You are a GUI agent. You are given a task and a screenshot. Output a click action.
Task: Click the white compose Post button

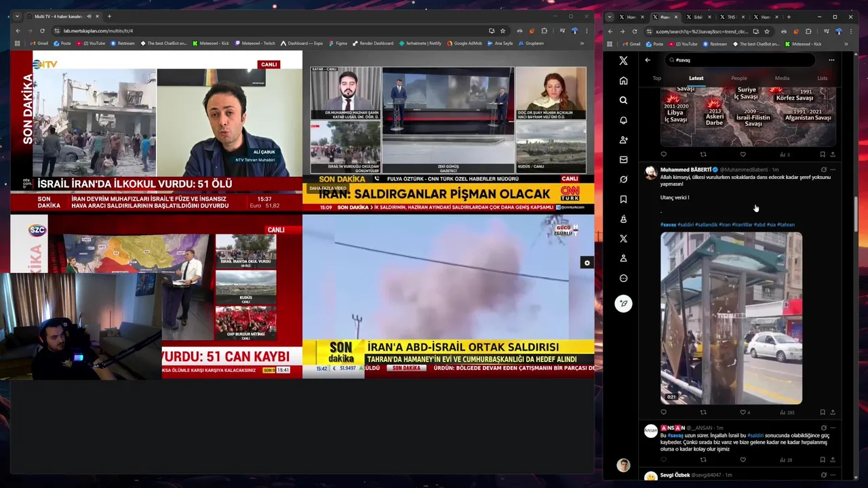pyautogui.click(x=623, y=303)
